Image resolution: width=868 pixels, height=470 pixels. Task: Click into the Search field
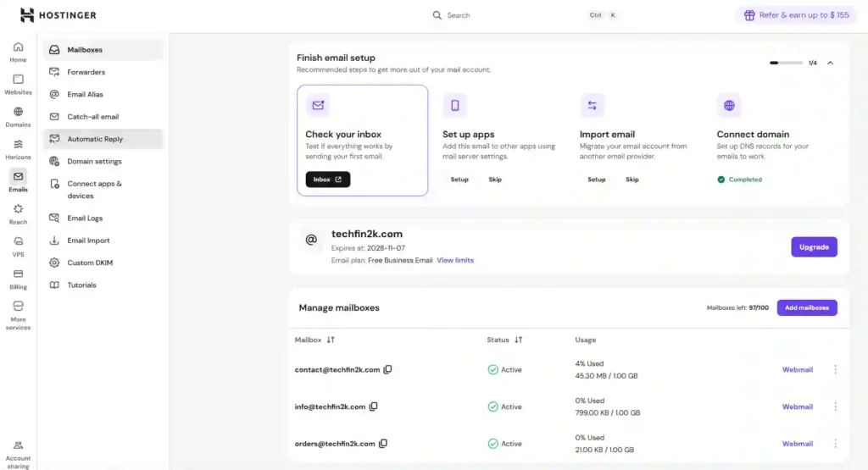tap(526, 15)
